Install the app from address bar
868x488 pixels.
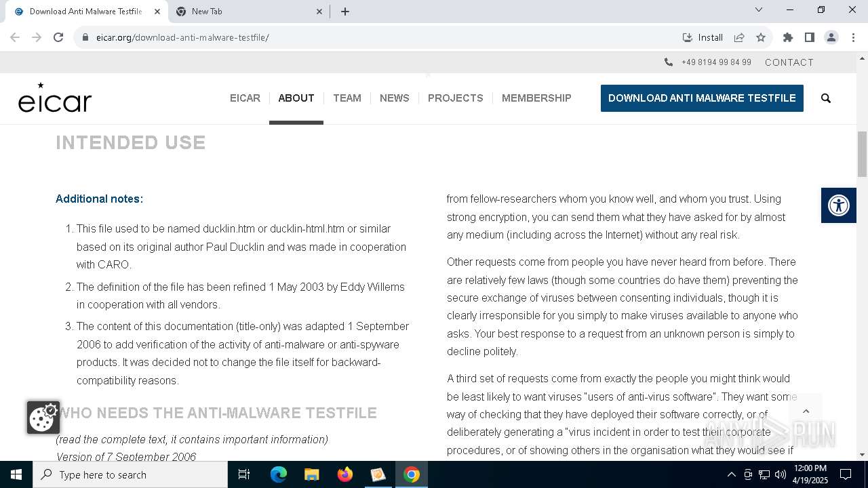[703, 37]
